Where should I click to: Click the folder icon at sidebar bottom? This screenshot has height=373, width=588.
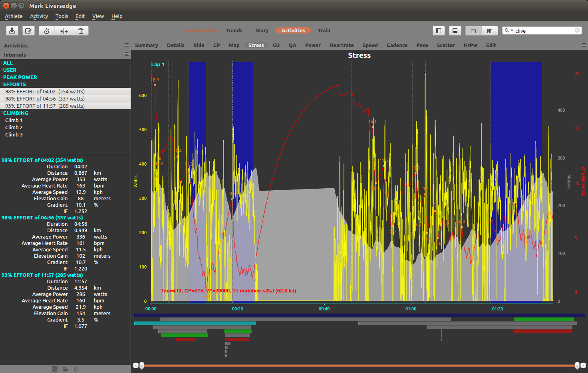[x=65, y=369]
